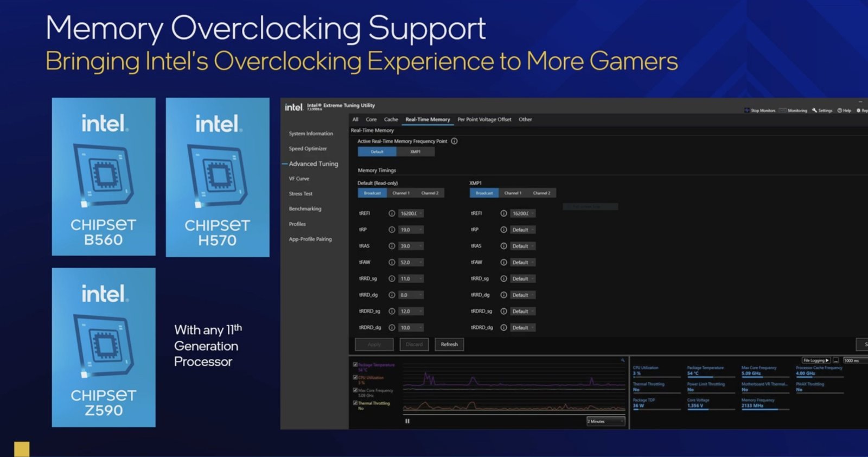This screenshot has width=868, height=457.
Task: Switch to the Core tab
Action: pyautogui.click(x=371, y=119)
